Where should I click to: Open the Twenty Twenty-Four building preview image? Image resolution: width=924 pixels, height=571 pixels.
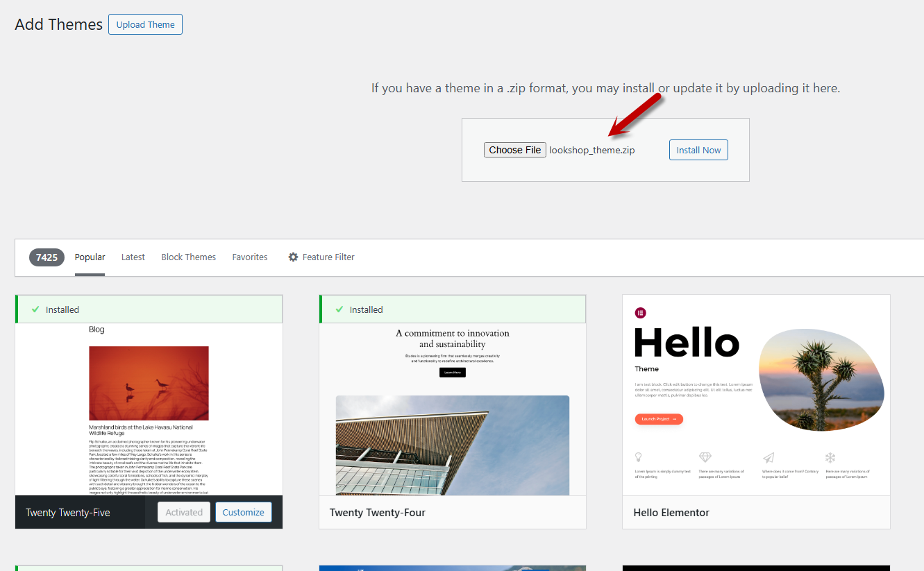[452, 445]
